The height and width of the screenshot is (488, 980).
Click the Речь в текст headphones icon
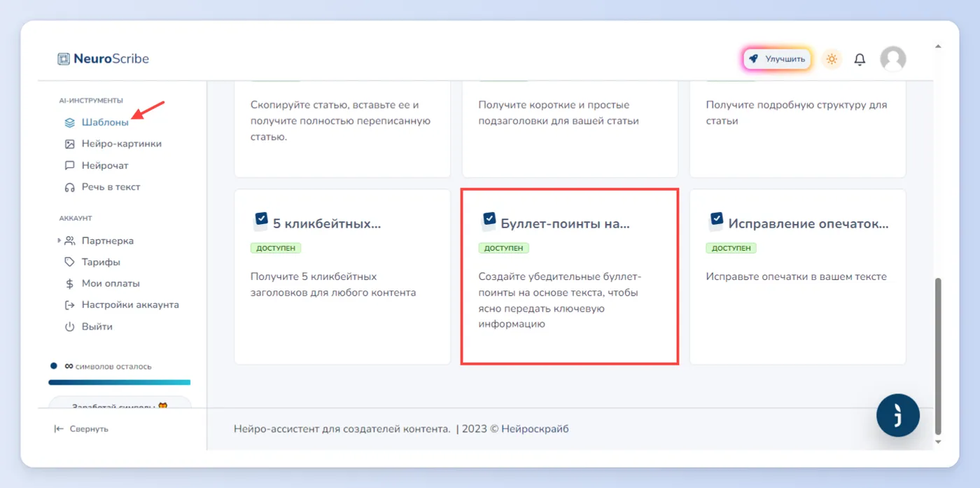69,187
